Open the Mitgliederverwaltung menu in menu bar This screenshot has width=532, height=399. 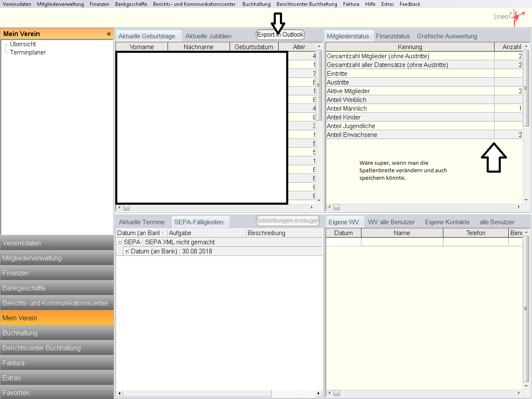[x=60, y=4]
